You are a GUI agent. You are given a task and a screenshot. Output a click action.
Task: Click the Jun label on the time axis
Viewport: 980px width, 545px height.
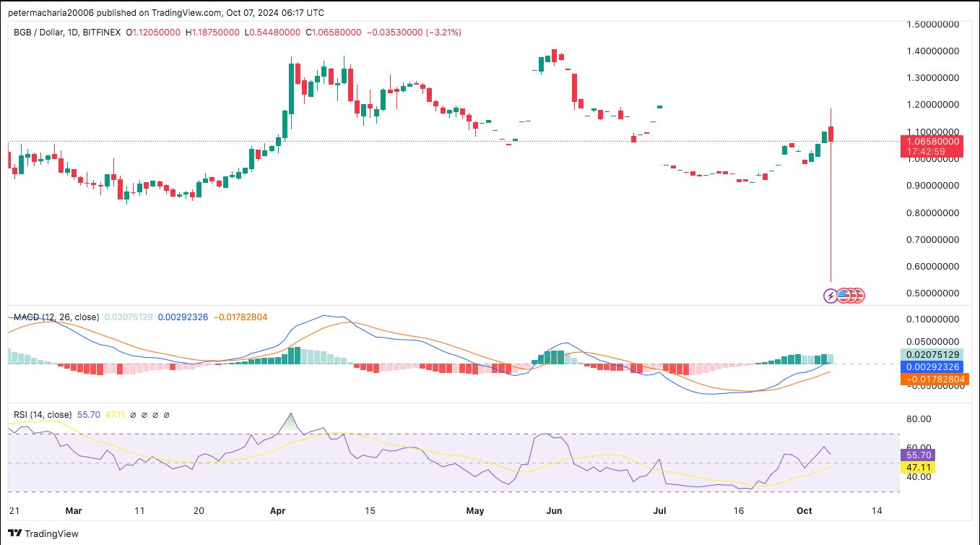click(x=553, y=510)
